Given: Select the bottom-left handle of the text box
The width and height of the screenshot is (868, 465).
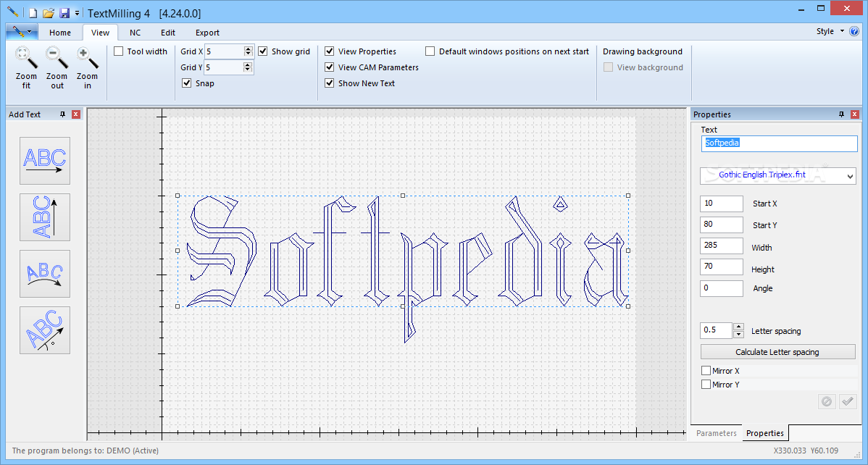Looking at the screenshot, I should tap(178, 306).
